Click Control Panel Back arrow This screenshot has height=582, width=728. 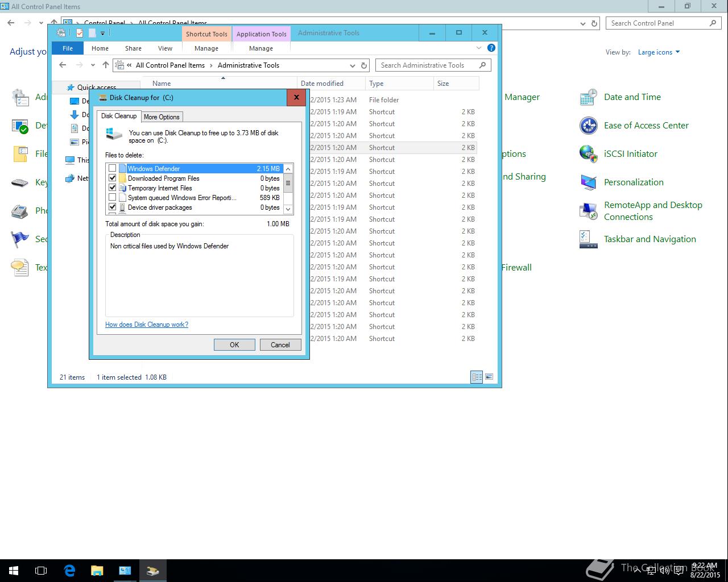[11, 23]
